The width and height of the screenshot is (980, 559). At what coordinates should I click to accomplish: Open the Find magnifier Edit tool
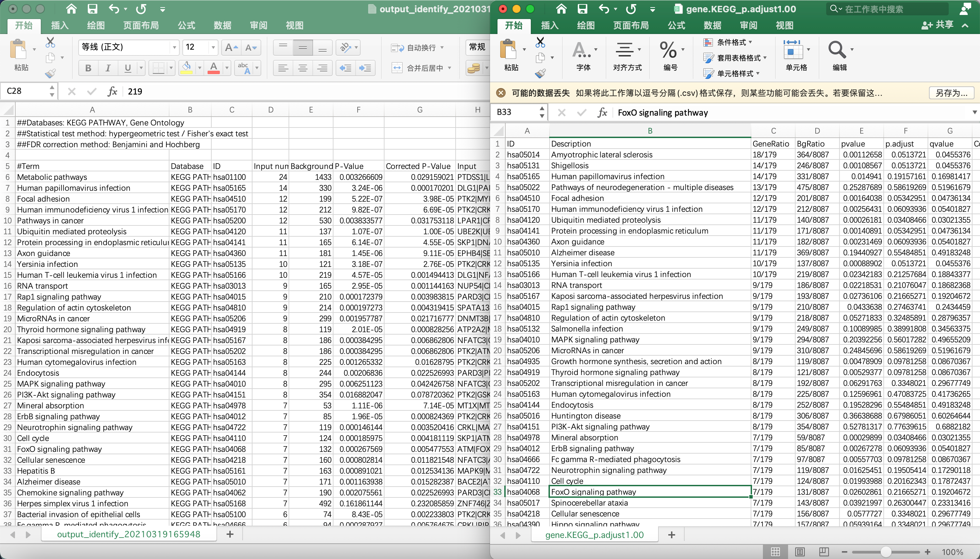pyautogui.click(x=837, y=50)
